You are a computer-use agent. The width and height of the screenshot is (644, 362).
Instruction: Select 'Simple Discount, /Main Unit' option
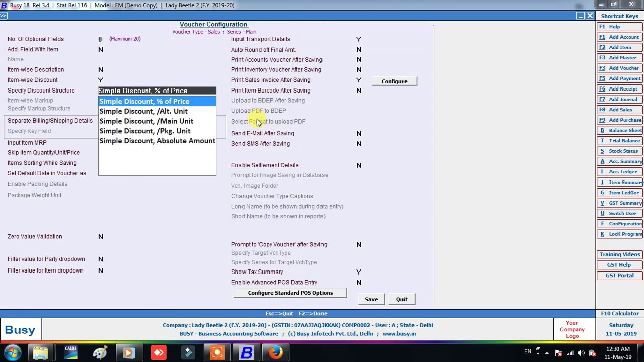(x=157, y=121)
